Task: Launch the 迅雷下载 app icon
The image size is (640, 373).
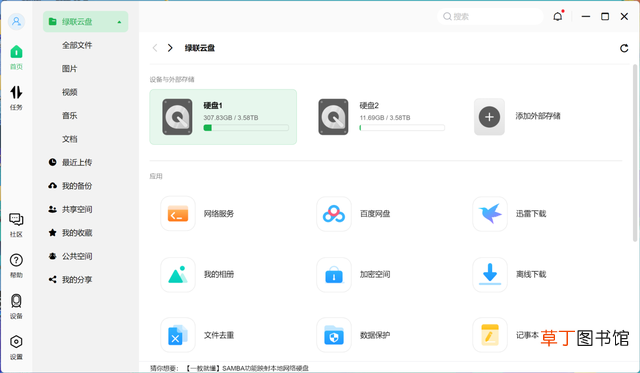Action: click(490, 213)
